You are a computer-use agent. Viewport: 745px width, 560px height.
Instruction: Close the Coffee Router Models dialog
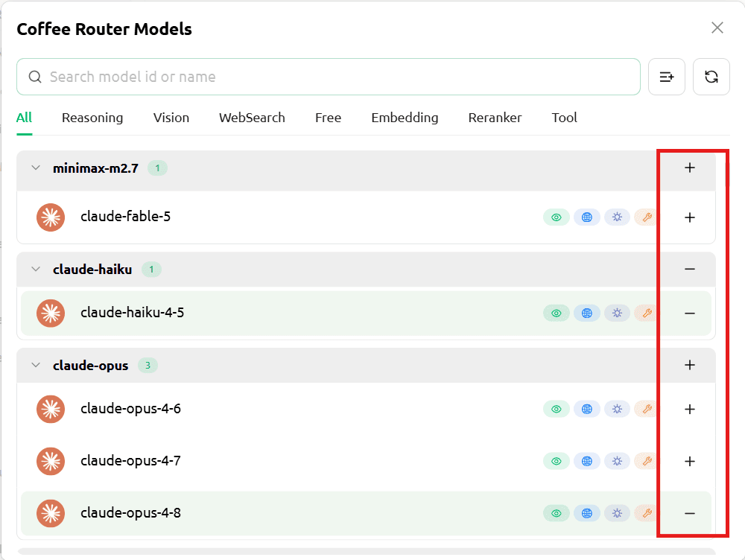pyautogui.click(x=717, y=28)
